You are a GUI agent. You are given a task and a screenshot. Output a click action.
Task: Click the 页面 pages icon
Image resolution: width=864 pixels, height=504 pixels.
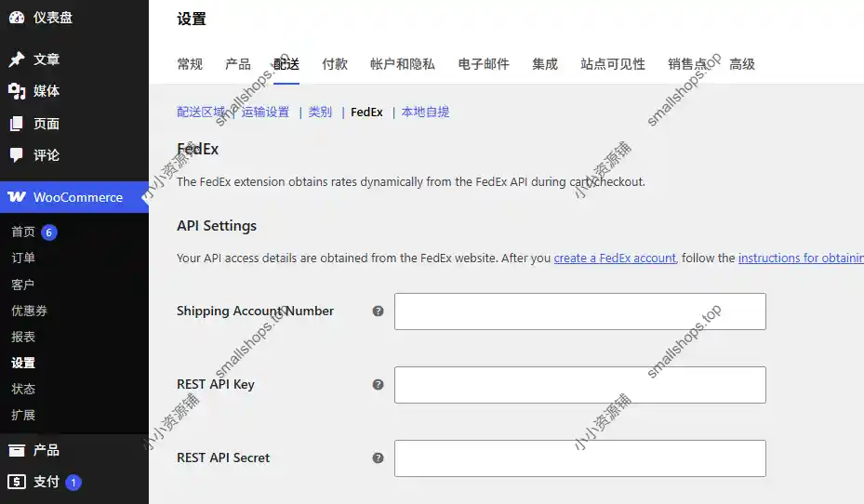17,124
